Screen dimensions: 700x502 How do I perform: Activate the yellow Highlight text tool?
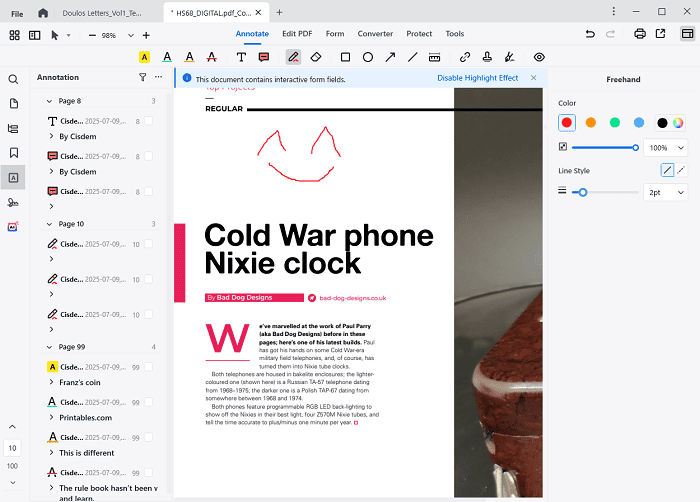145,57
